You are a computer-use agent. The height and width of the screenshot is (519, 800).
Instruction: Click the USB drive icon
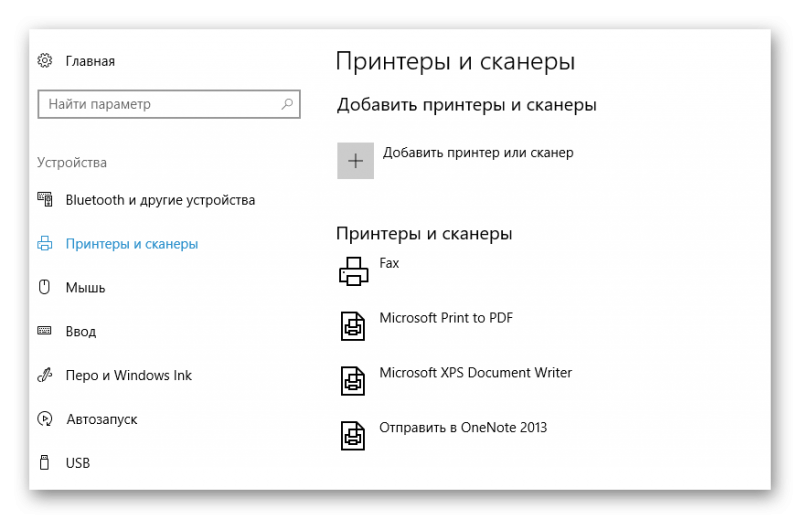pyautogui.click(x=45, y=463)
